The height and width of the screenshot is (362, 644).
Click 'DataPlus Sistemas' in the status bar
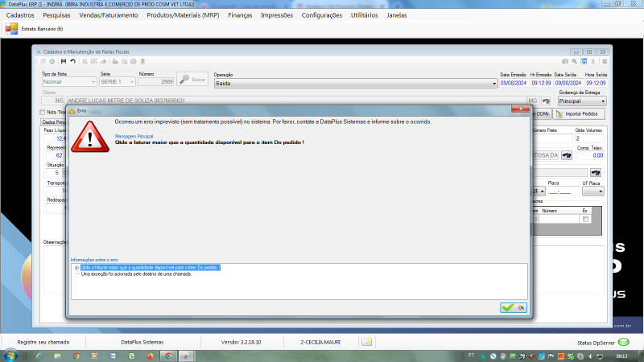[x=142, y=342]
